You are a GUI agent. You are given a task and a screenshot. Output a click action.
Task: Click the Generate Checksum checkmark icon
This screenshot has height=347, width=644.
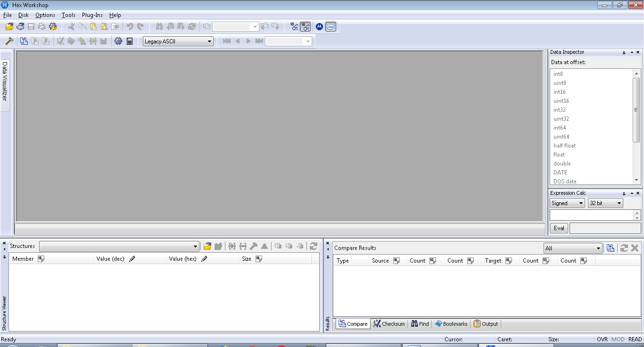[x=60, y=41]
